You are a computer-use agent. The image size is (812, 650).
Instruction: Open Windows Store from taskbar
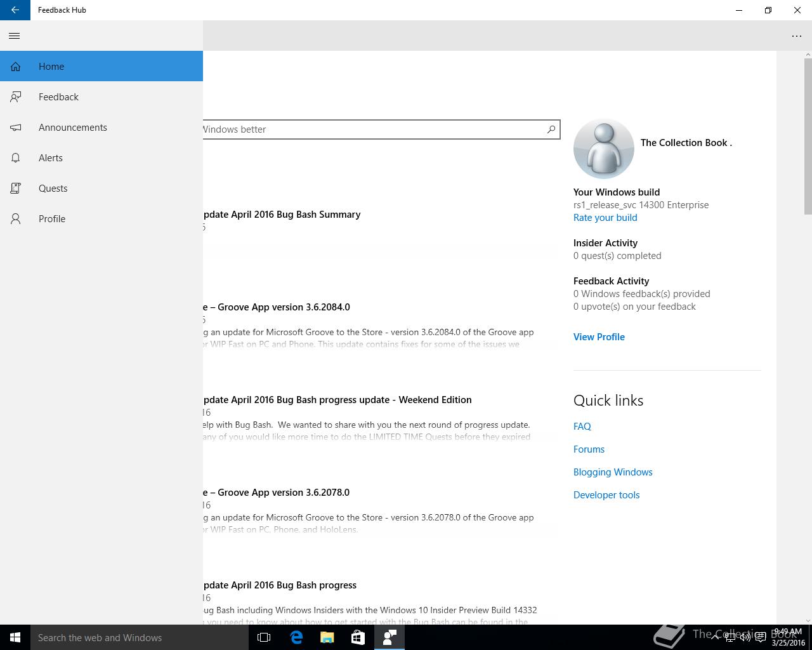(358, 637)
